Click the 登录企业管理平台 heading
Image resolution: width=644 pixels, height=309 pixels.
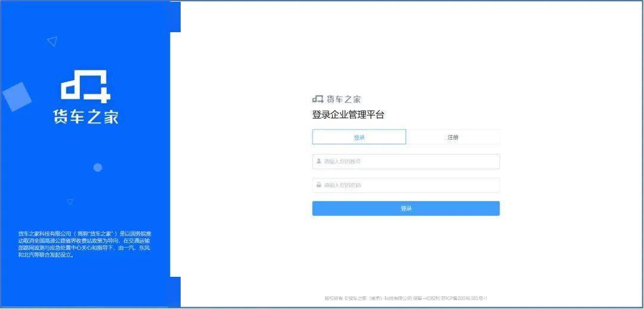click(348, 115)
